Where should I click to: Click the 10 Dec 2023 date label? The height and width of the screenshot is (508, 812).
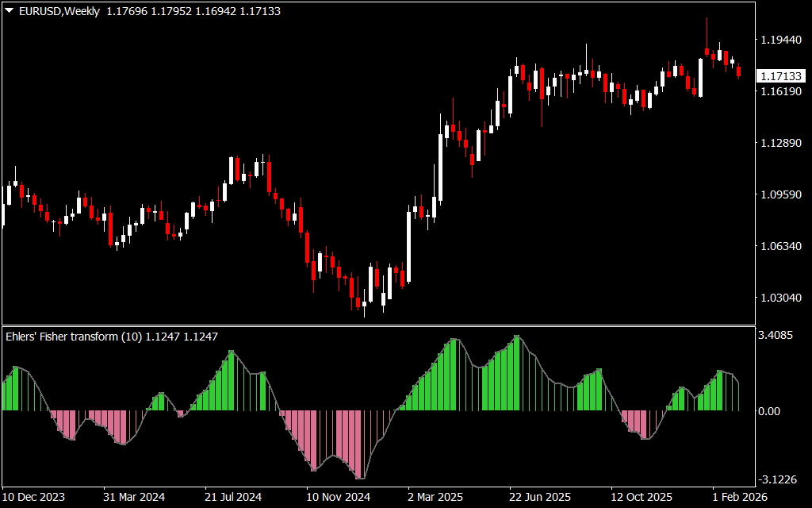click(x=35, y=497)
